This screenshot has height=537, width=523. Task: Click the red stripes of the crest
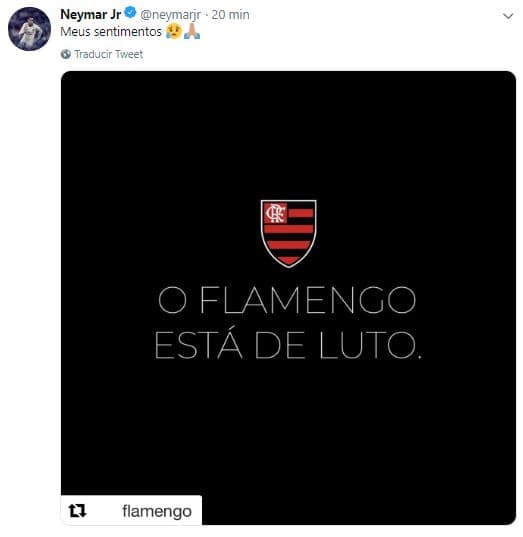(x=289, y=237)
